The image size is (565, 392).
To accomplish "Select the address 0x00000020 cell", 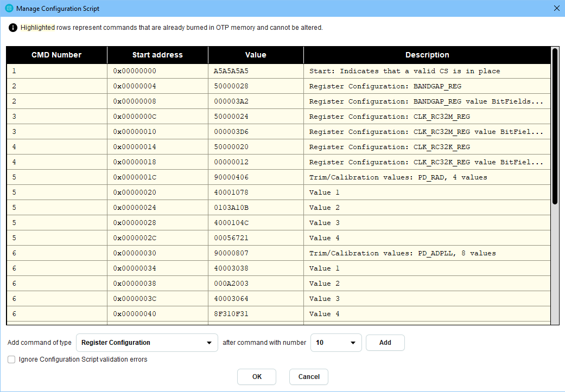I will point(157,192).
